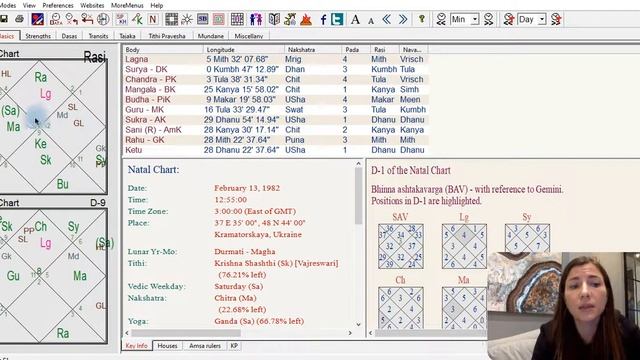This screenshot has width=640, height=360.
Task: Click the pink square chart icon
Action: click(218, 19)
